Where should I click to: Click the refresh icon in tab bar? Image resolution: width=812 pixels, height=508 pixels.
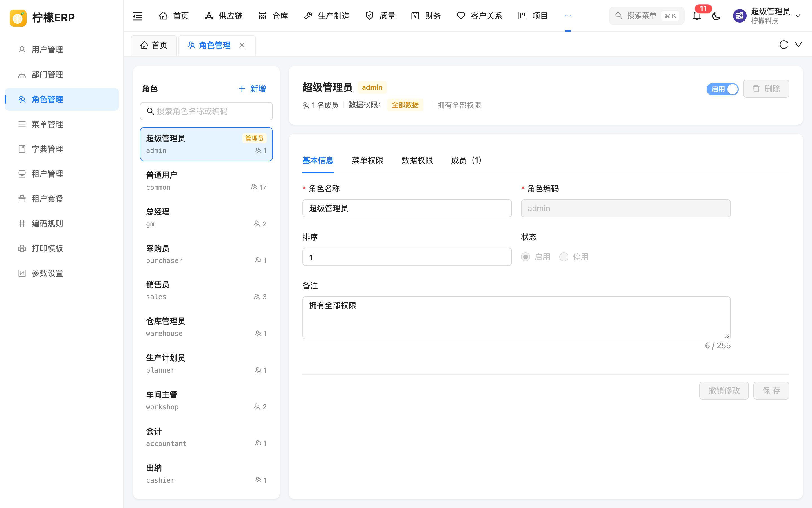pyautogui.click(x=784, y=45)
